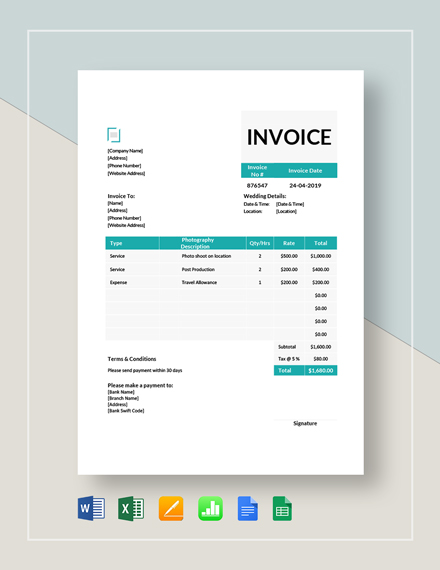Click the large INVOICE title
Image resolution: width=440 pixels, height=570 pixels.
[x=289, y=137]
